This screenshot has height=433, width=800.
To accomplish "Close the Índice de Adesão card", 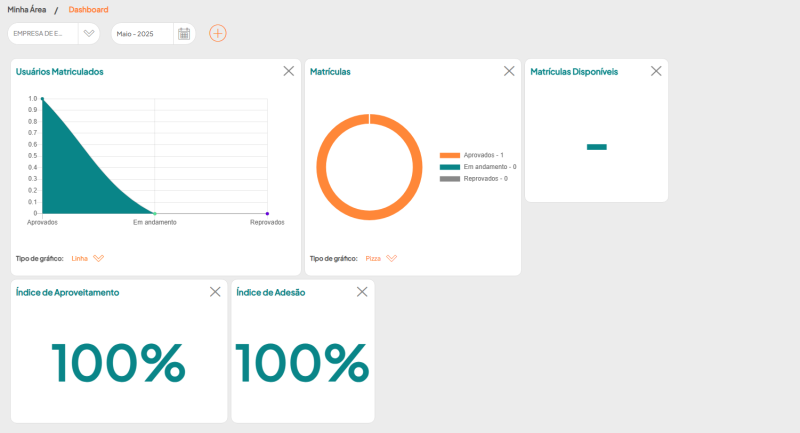I will pos(362,292).
